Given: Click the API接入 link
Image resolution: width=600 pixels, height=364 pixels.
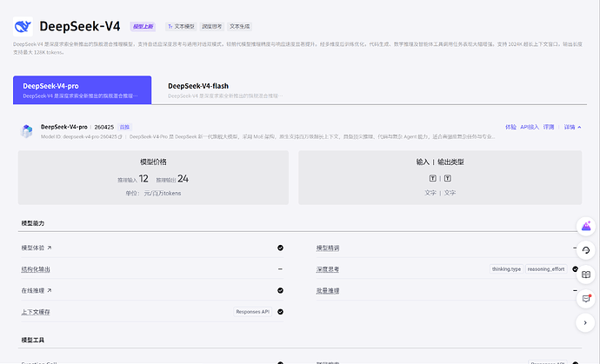Looking at the screenshot, I should click(530, 127).
